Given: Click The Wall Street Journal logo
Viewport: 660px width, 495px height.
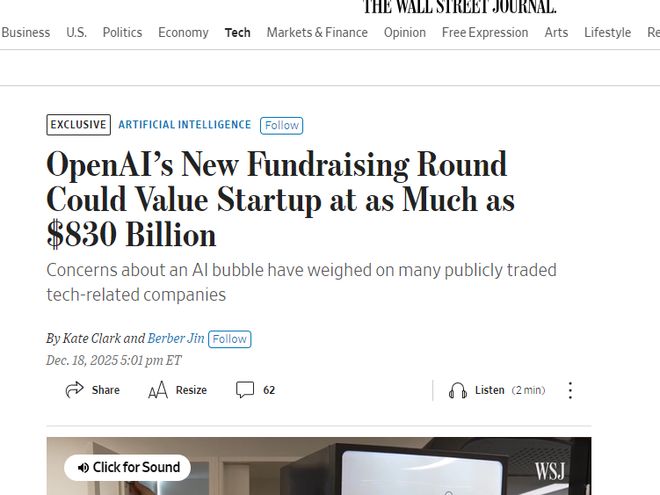Looking at the screenshot, I should point(459,7).
